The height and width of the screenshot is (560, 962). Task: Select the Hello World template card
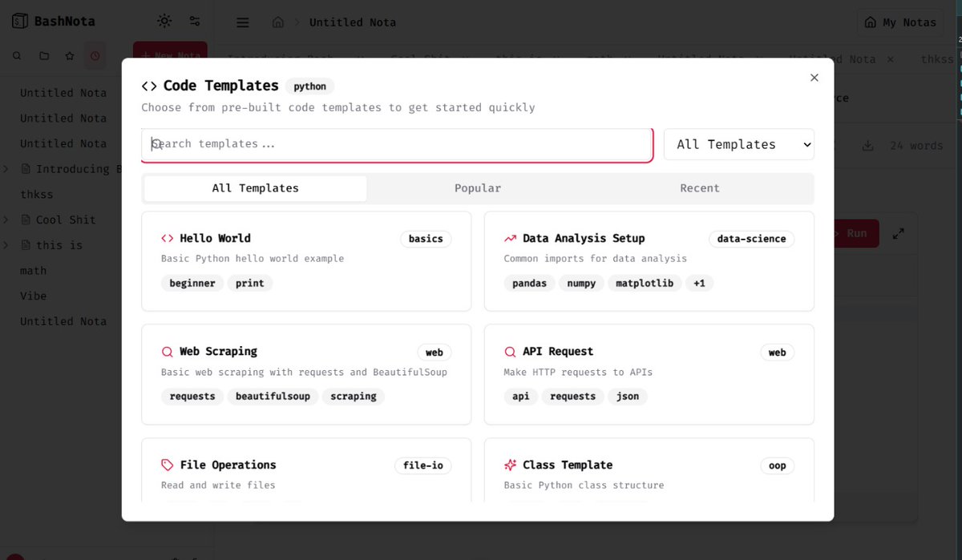coord(306,261)
